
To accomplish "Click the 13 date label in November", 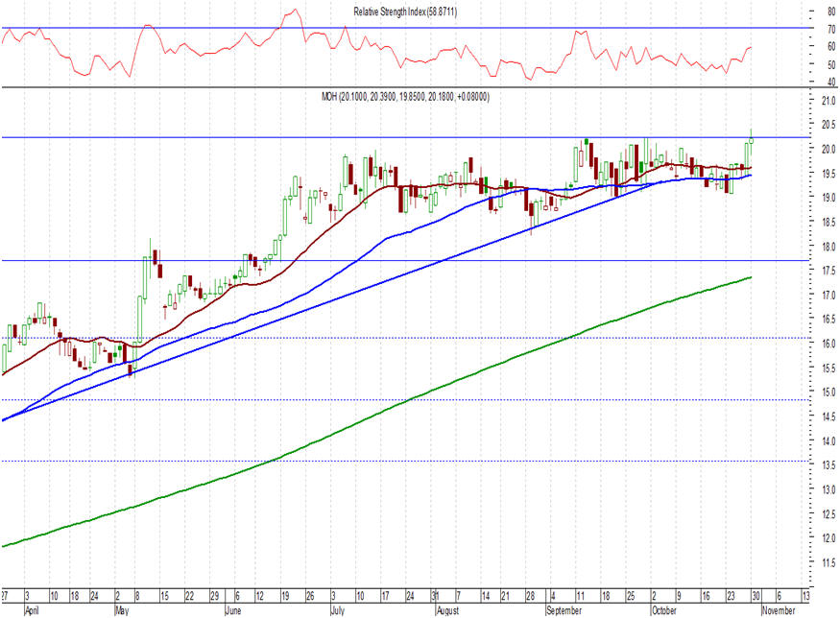I will [x=805, y=596].
